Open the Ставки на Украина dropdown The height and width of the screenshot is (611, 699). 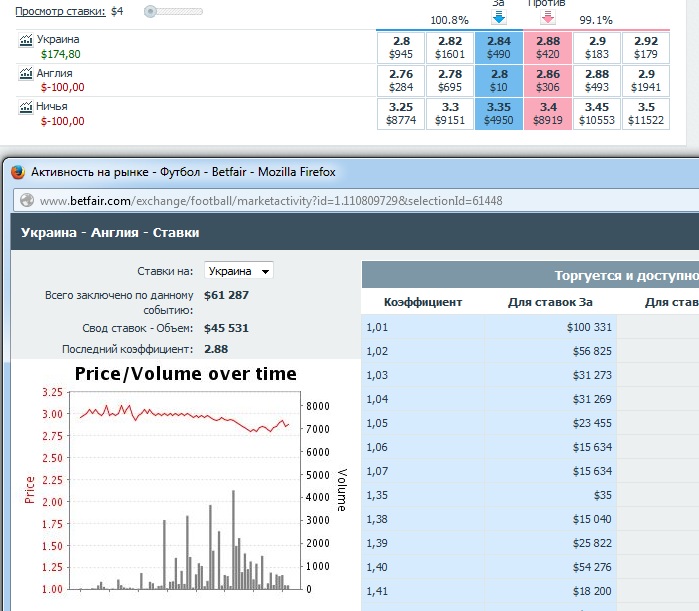(238, 271)
